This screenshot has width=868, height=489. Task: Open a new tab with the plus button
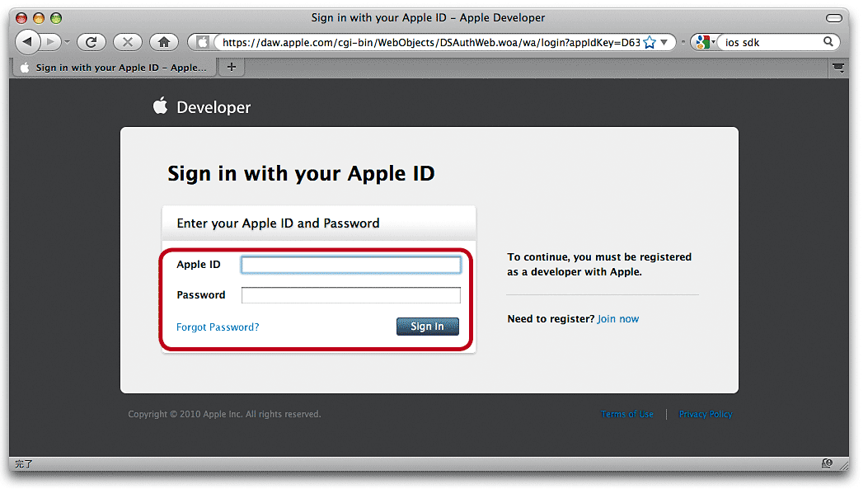click(x=232, y=67)
